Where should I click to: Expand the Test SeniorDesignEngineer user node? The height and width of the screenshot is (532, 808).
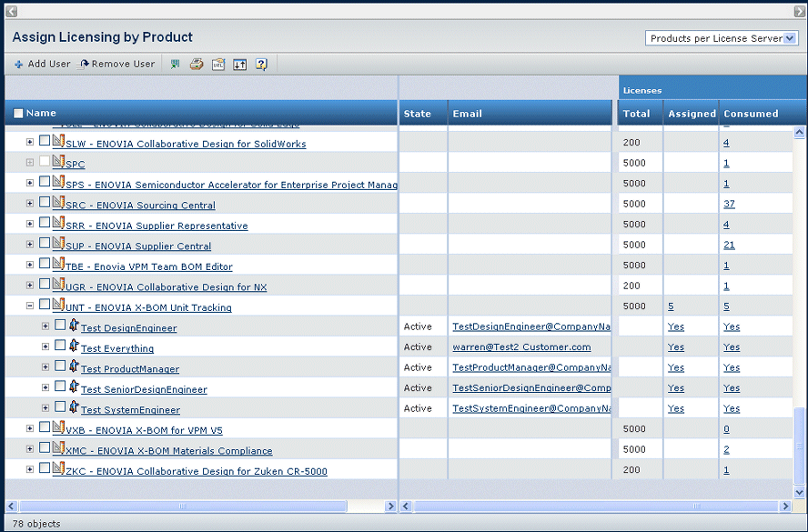(x=45, y=387)
